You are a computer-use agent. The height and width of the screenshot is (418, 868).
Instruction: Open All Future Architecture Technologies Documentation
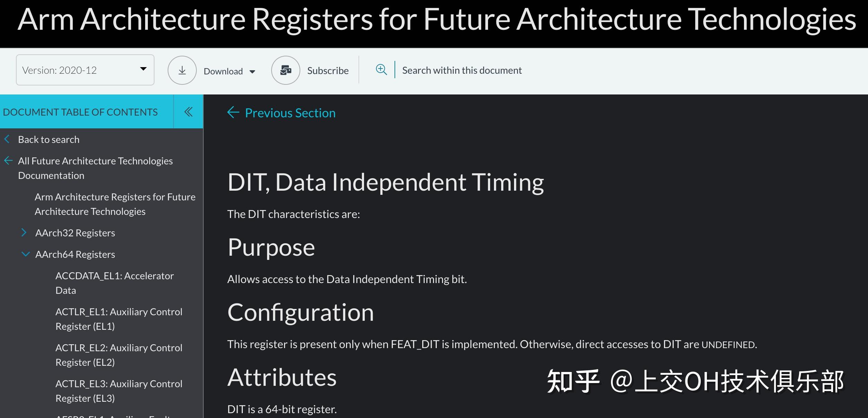tap(95, 168)
